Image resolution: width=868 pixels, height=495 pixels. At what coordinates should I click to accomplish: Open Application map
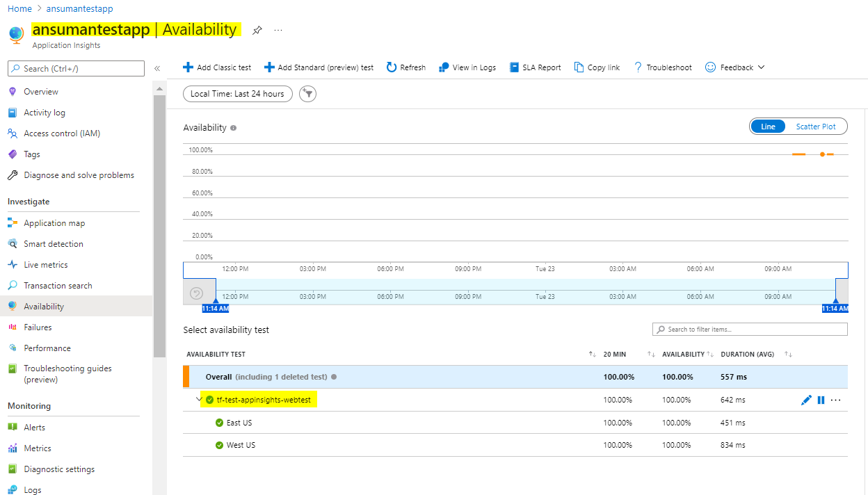[x=54, y=223]
